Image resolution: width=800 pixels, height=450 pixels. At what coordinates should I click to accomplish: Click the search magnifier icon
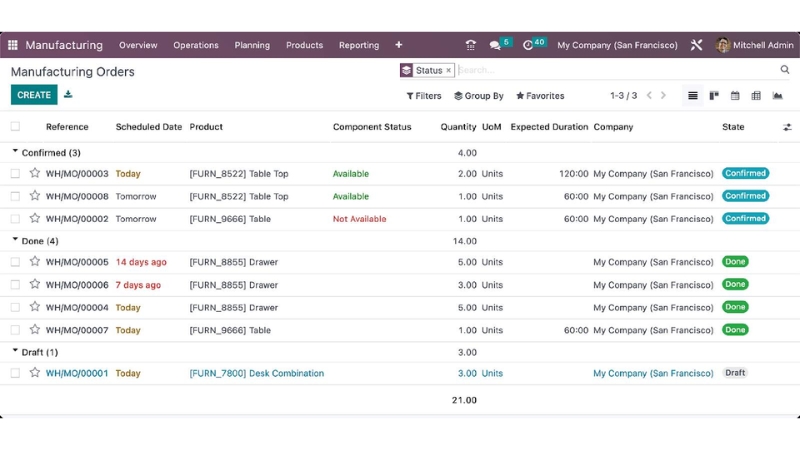point(785,70)
